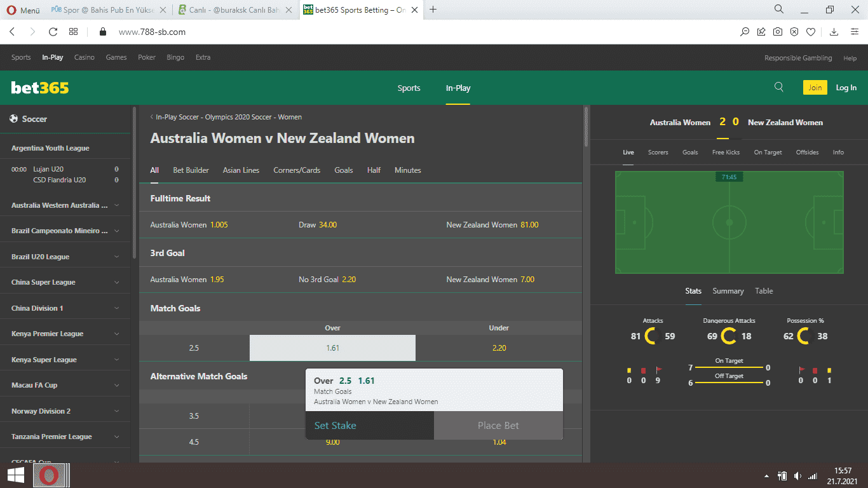Switch to Table tab

[x=764, y=291]
